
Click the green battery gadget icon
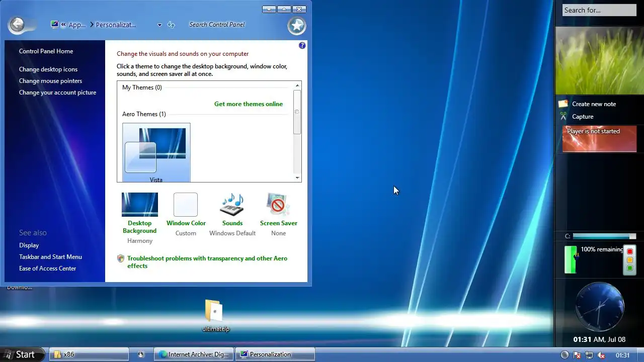point(571,259)
